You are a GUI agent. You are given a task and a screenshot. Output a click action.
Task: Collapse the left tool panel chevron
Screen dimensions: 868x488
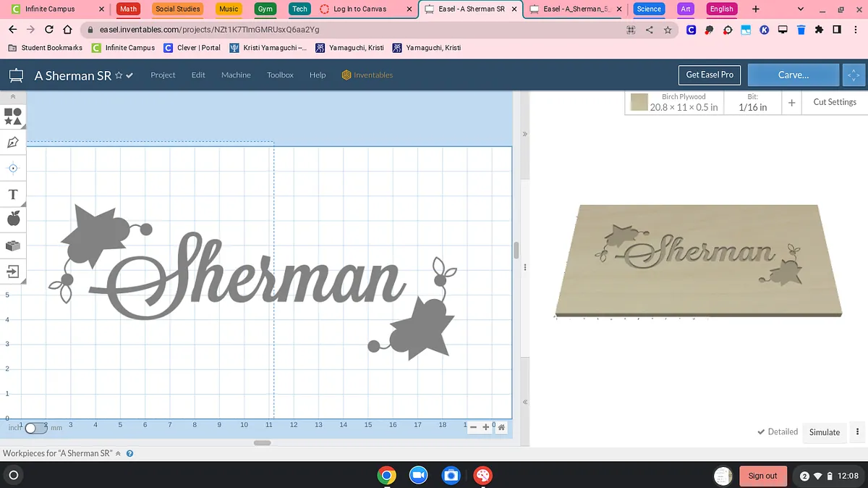(13, 96)
